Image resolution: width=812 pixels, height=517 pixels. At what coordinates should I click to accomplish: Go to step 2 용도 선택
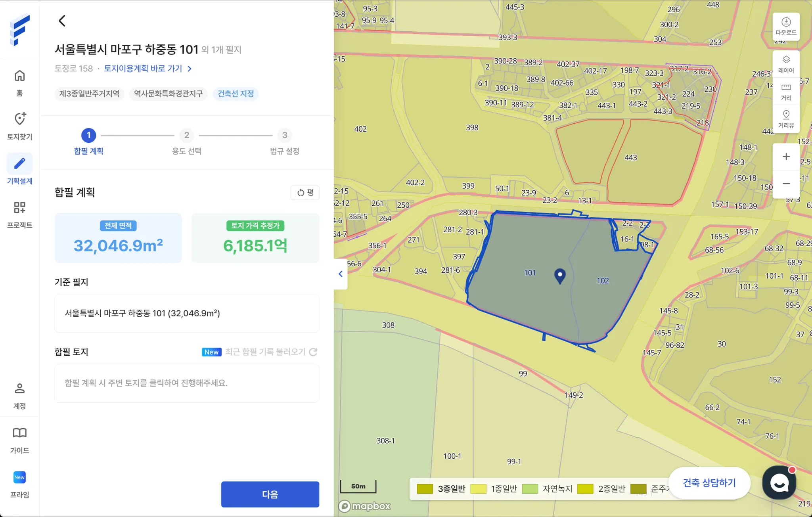pyautogui.click(x=186, y=135)
